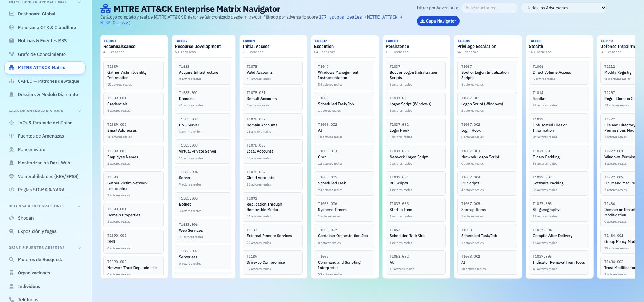The width and height of the screenshot is (644, 302).
Task: Collapse the Caza de Amenazas & IOCs section
Action: 79,111
